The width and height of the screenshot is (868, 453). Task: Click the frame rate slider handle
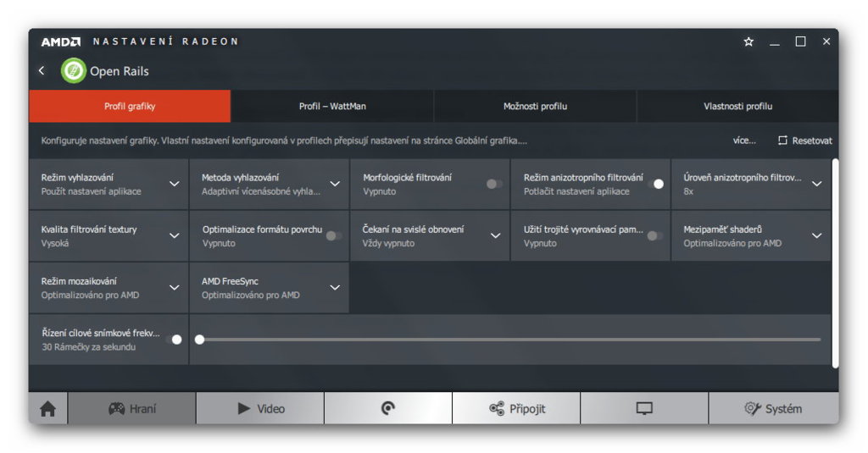tap(200, 339)
